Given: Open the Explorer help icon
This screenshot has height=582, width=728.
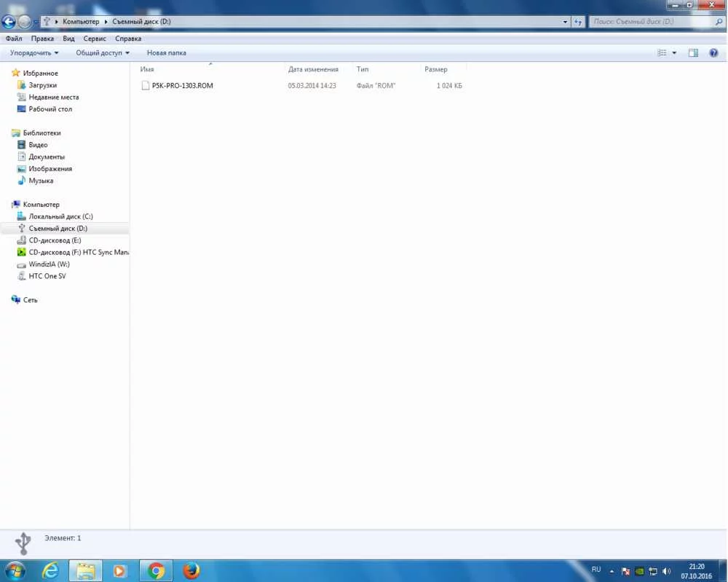Looking at the screenshot, I should pos(713,53).
